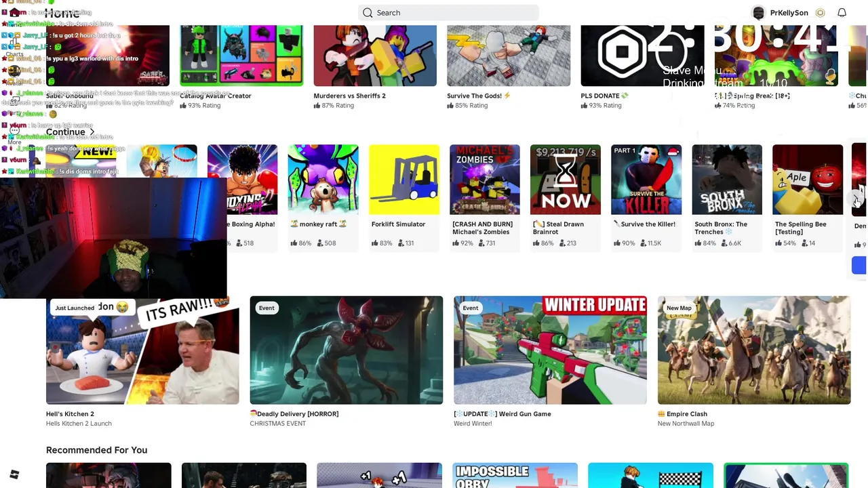This screenshot has height=488, width=868.
Task: Open Weird Gun Game winter update banner
Action: 550,350
